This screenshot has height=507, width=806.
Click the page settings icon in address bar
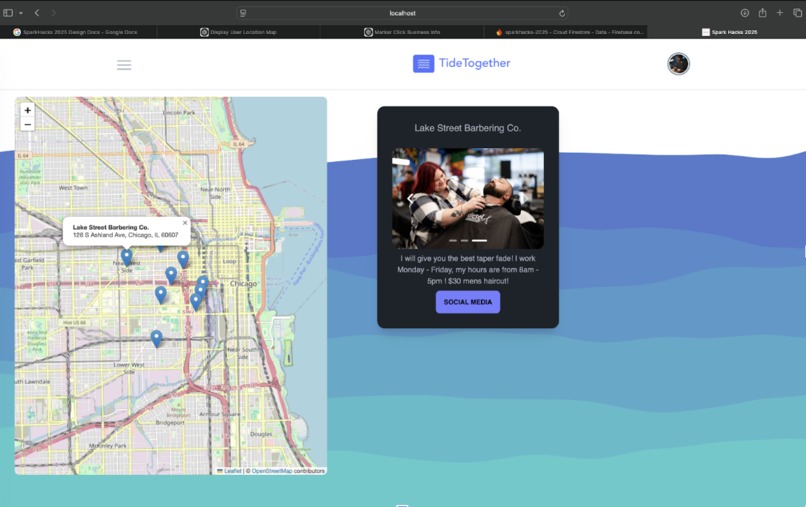[x=243, y=13]
